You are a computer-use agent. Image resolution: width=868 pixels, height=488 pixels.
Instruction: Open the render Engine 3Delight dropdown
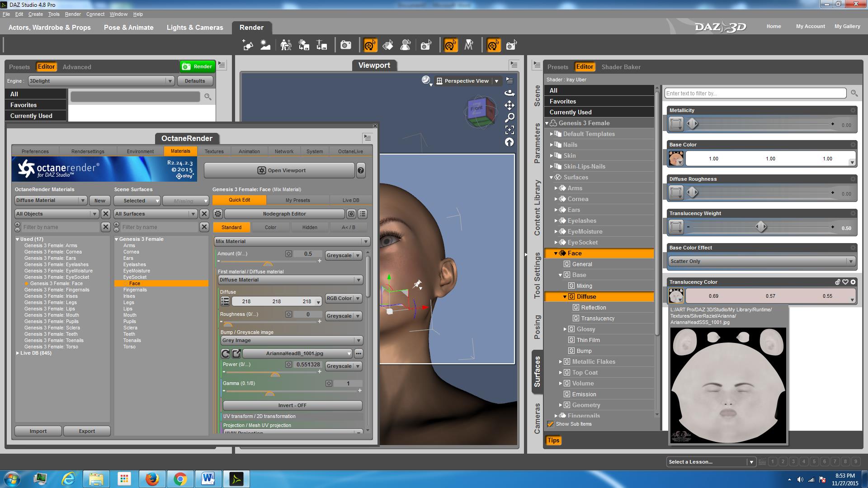101,81
